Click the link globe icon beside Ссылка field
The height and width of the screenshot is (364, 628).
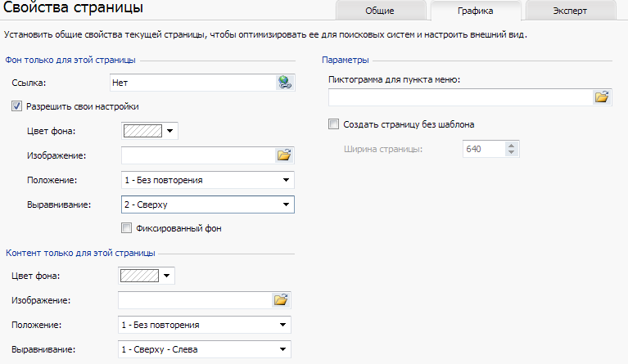285,83
